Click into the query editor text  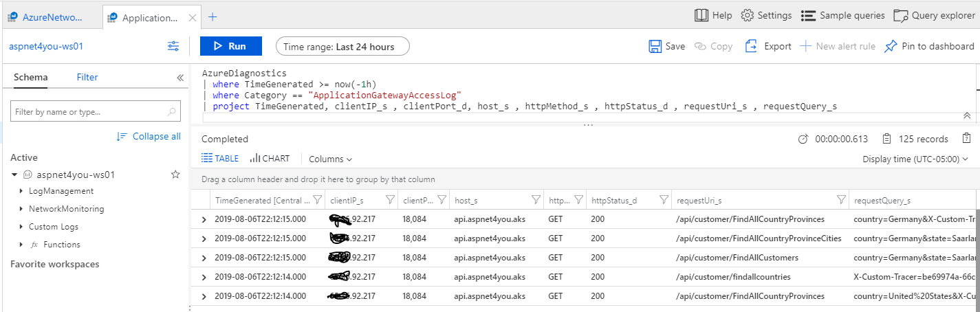519,89
